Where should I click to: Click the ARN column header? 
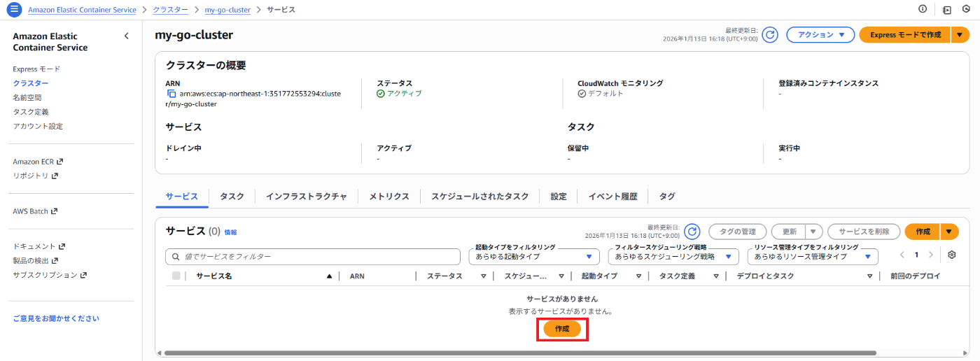pos(357,276)
